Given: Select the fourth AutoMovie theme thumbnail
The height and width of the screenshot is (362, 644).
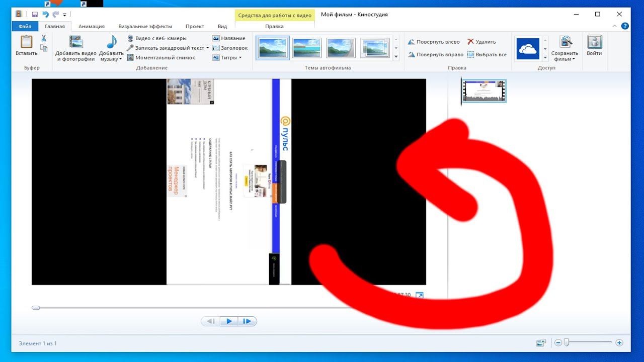Looking at the screenshot, I should pos(375,48).
